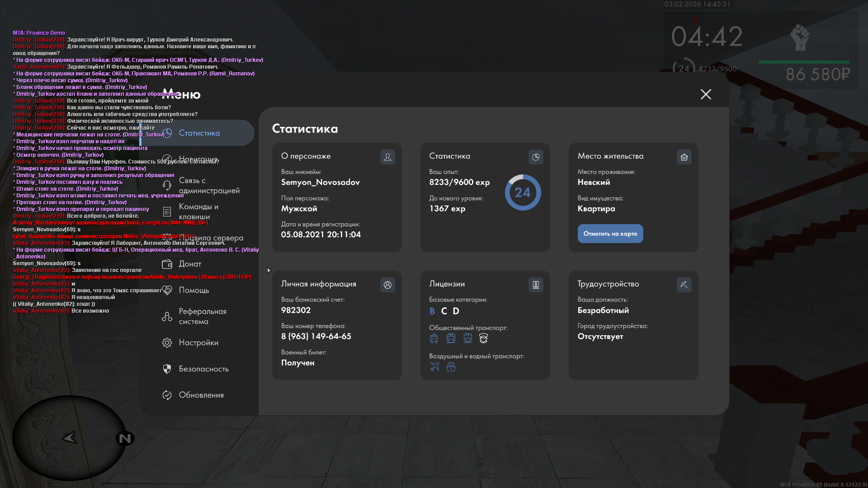Viewport: 868px width, 488px height.
Task: Open Помощь from the side menu
Action: coord(193,290)
